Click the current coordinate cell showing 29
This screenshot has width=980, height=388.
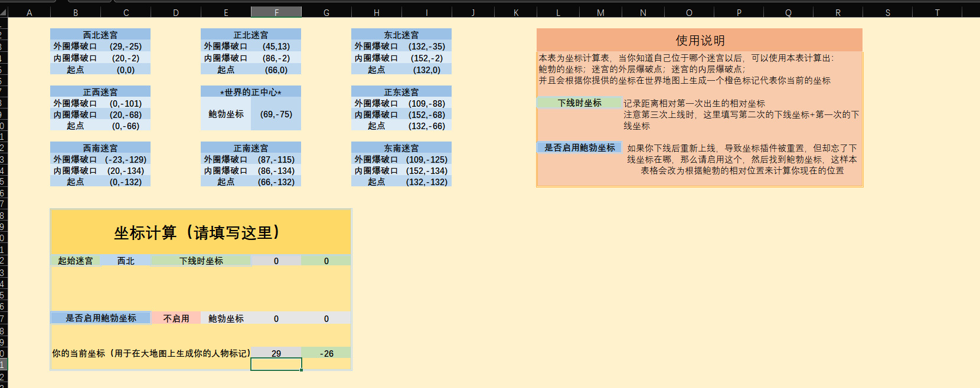point(276,353)
